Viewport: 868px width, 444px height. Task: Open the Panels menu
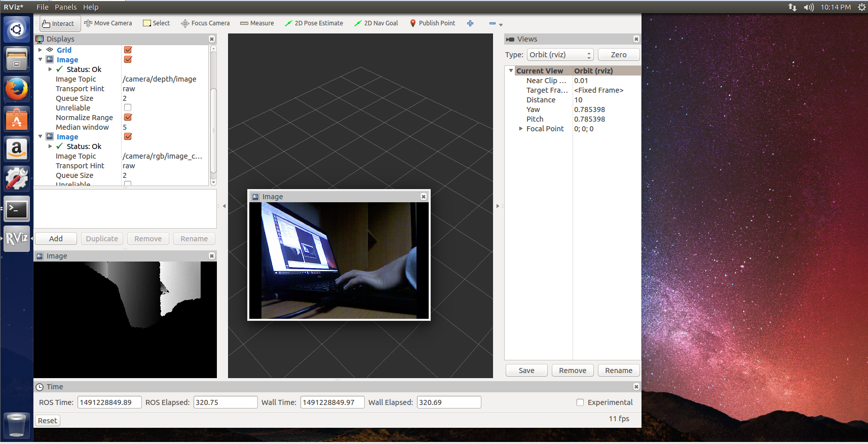coord(65,7)
